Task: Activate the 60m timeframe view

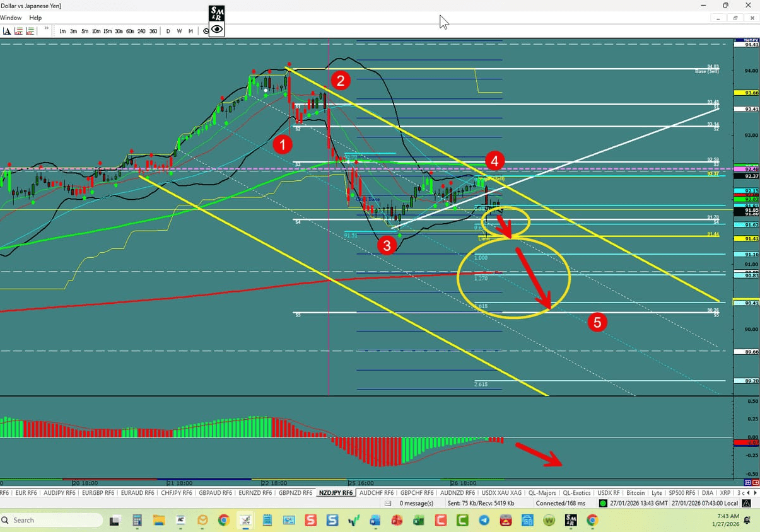Action: tap(130, 30)
